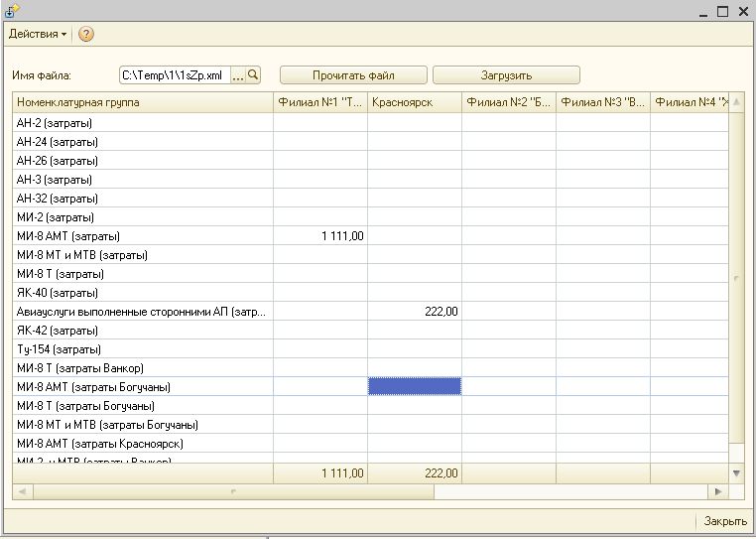This screenshot has width=756, height=539.
Task: Click the 222,00 total in the footer
Action: [x=414, y=473]
